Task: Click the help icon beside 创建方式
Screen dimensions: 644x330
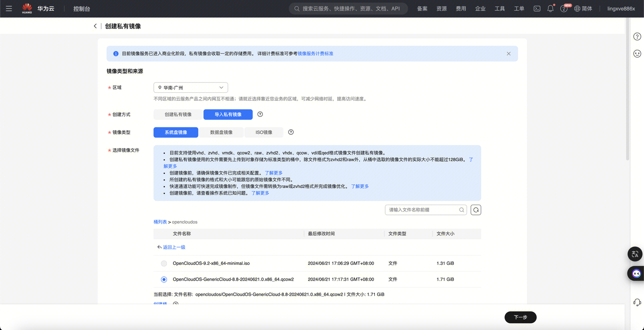Action: (260, 114)
